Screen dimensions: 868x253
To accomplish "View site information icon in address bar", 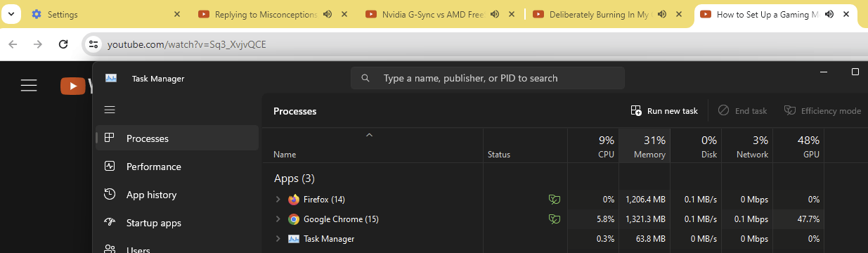I will coord(93,44).
